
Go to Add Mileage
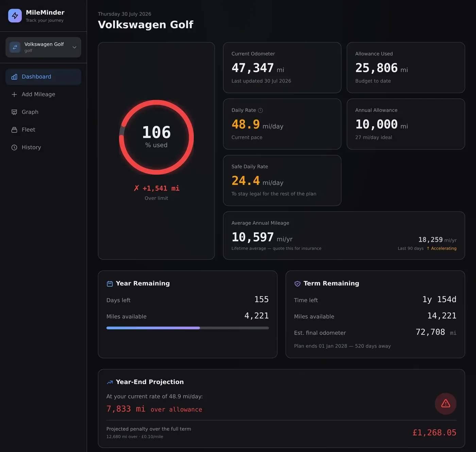pyautogui.click(x=43, y=94)
